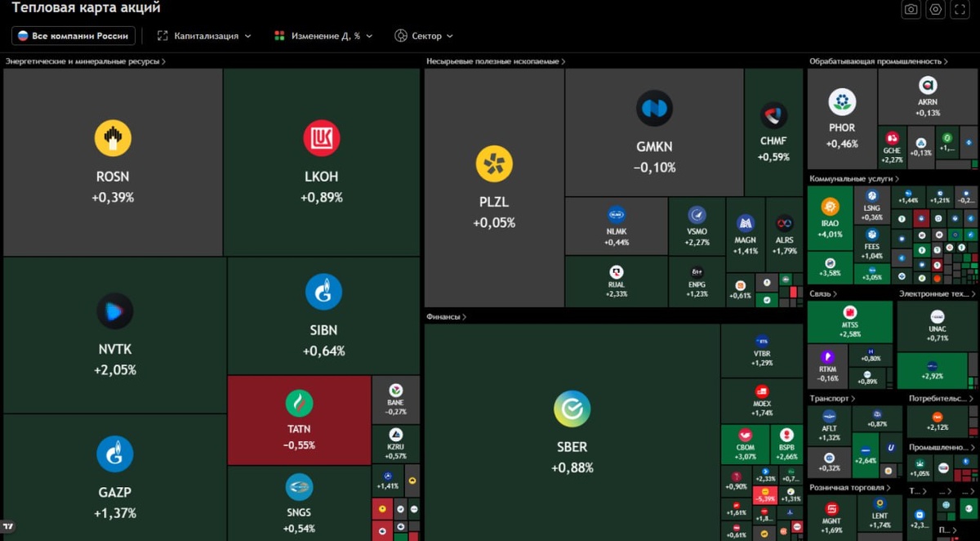
Task: Click the TradingView logo in corner
Action: coord(8,527)
